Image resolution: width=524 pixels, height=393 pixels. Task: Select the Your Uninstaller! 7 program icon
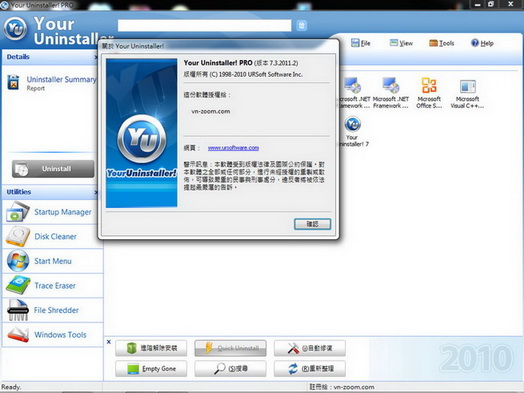(353, 131)
